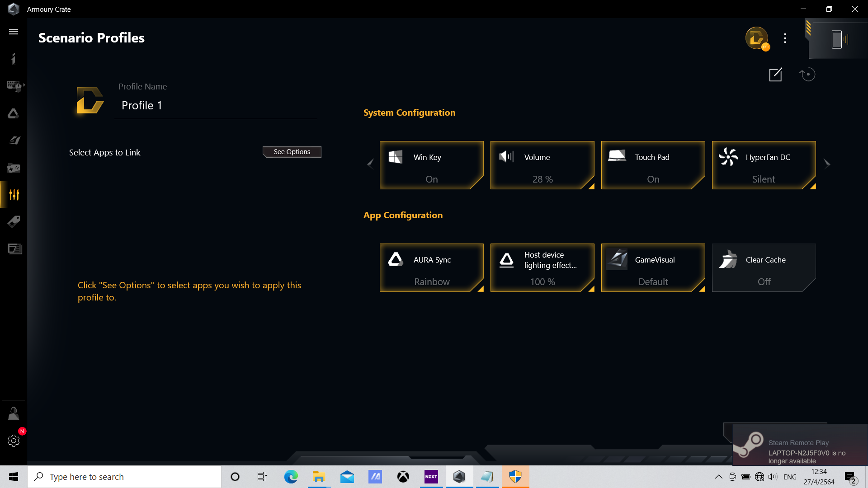
Task: Open the three-dot more options menu
Action: pyautogui.click(x=785, y=38)
